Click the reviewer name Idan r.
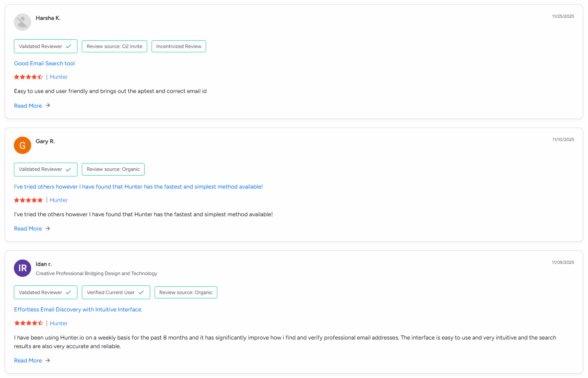Image resolution: width=588 pixels, height=378 pixels. point(44,264)
